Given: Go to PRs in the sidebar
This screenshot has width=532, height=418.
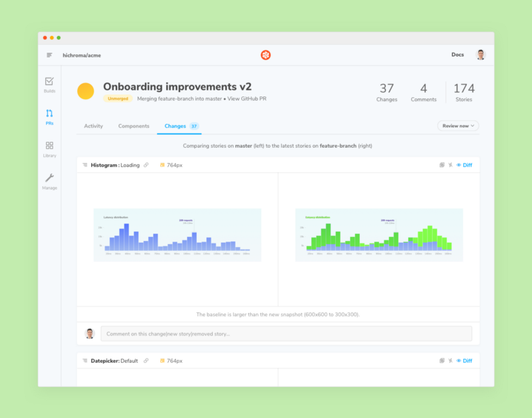Looking at the screenshot, I should [x=49, y=117].
